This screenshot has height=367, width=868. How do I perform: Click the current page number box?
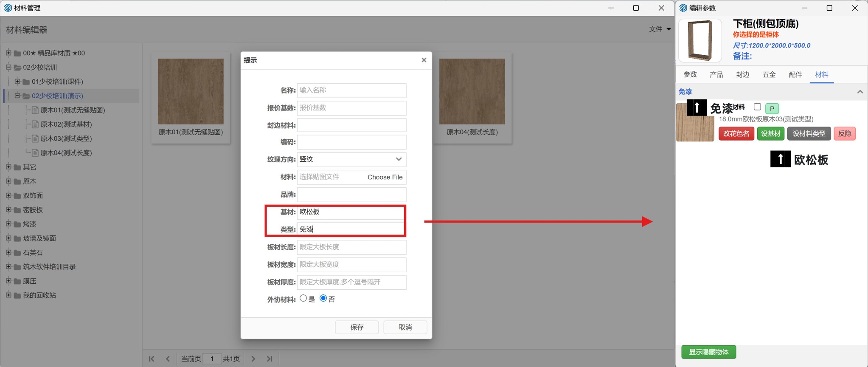click(212, 359)
